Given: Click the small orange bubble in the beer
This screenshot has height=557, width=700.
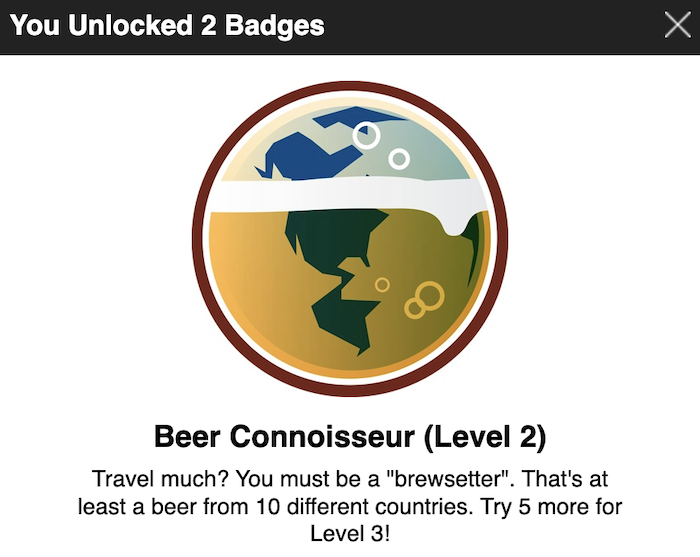Looking at the screenshot, I should pos(382,285).
